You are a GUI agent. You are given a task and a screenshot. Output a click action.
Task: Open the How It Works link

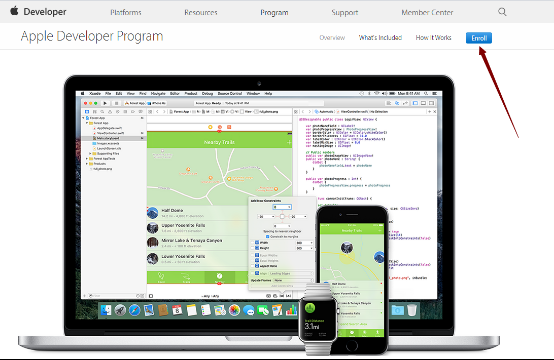(433, 37)
